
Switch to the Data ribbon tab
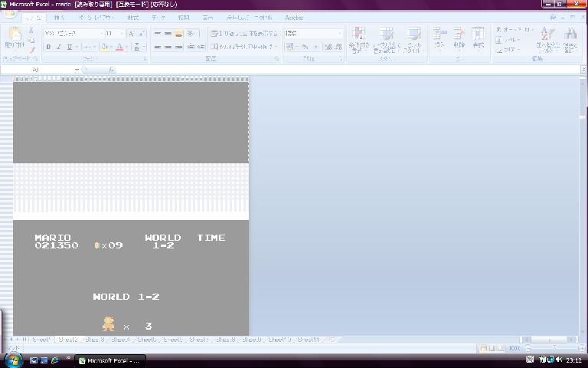158,18
